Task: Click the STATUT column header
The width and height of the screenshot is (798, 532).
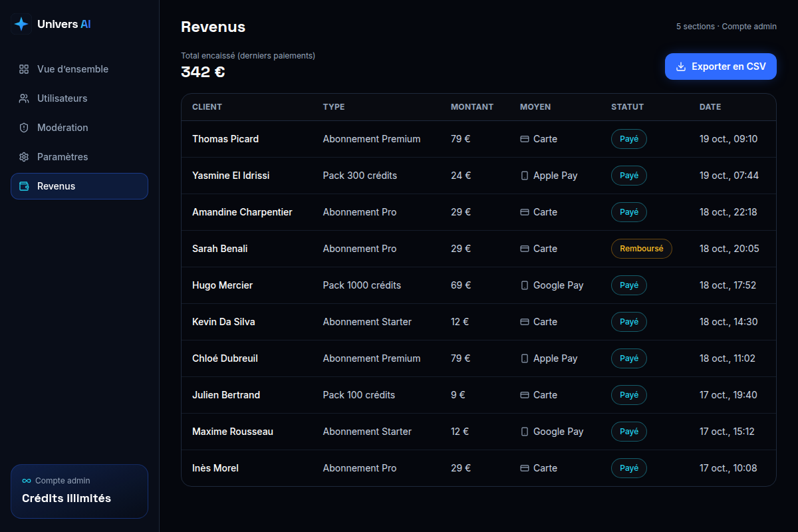Action: [628, 107]
